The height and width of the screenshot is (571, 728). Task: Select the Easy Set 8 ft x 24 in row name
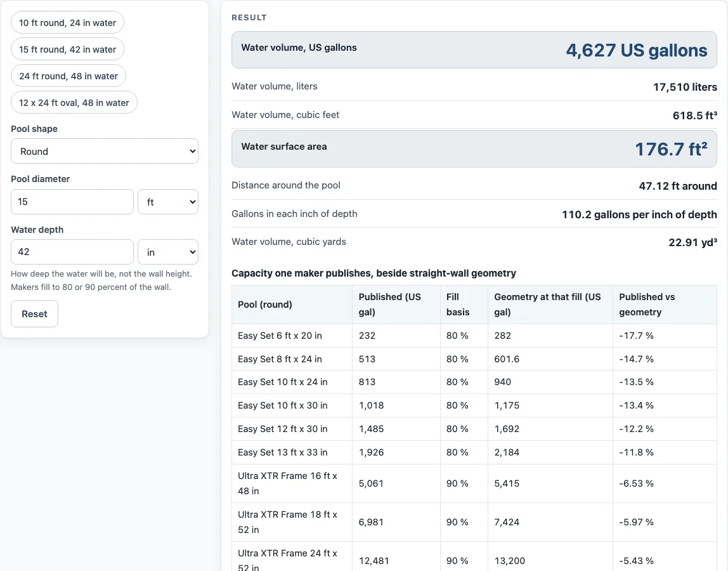click(x=280, y=359)
